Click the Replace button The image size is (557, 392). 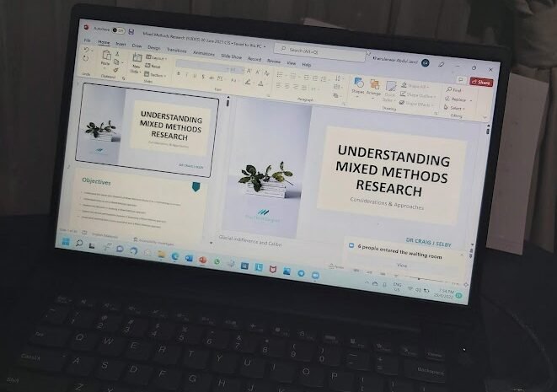point(458,99)
